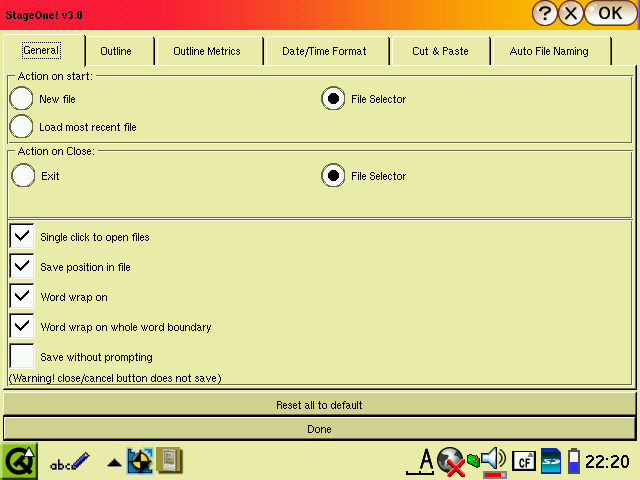Open the Qtopia Q start menu
The height and width of the screenshot is (480, 640).
pyautogui.click(x=20, y=462)
